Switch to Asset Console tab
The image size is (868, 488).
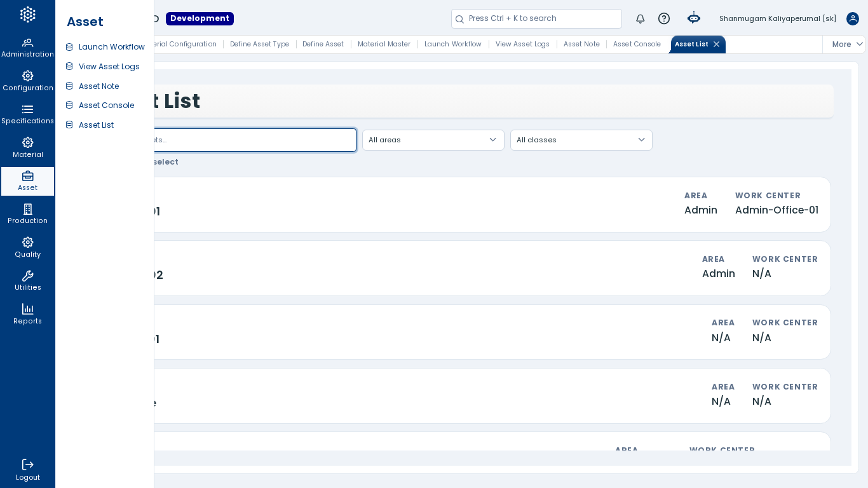coord(637,44)
